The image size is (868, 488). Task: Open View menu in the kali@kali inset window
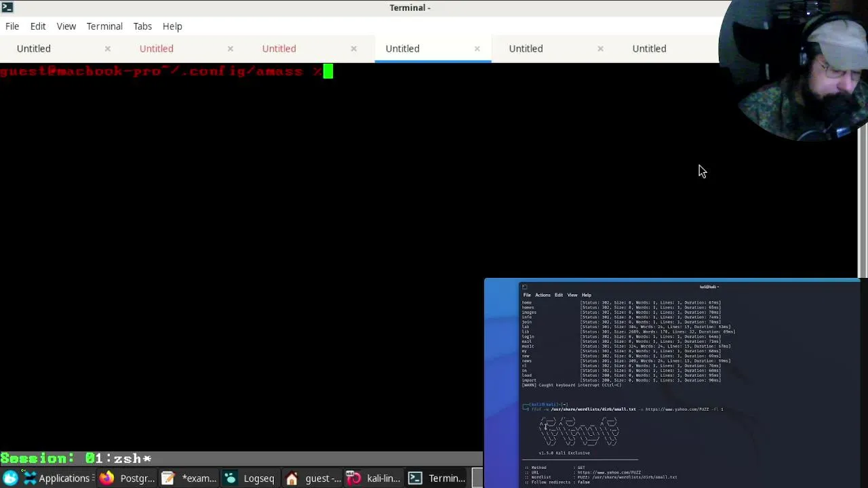[x=572, y=295]
